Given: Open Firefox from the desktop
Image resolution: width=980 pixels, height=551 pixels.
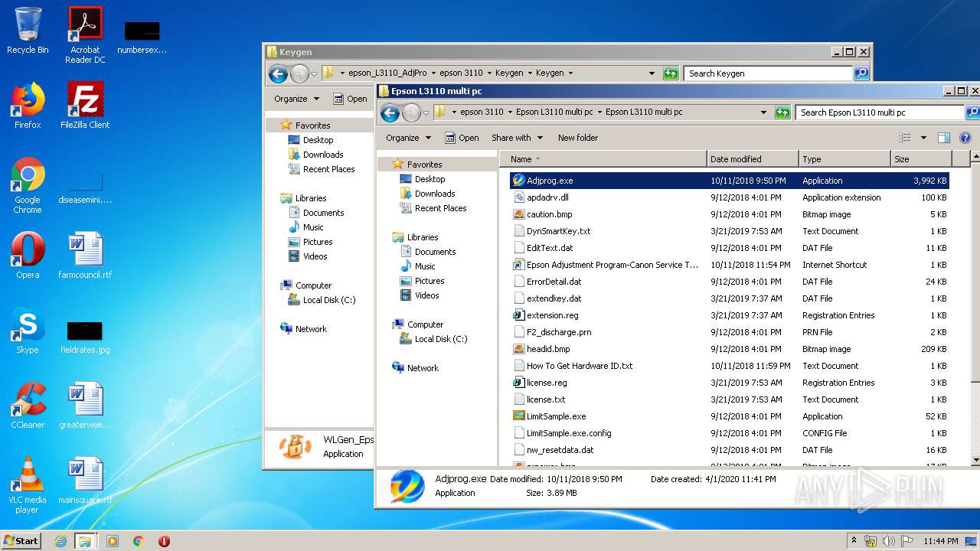Looking at the screenshot, I should pyautogui.click(x=28, y=106).
